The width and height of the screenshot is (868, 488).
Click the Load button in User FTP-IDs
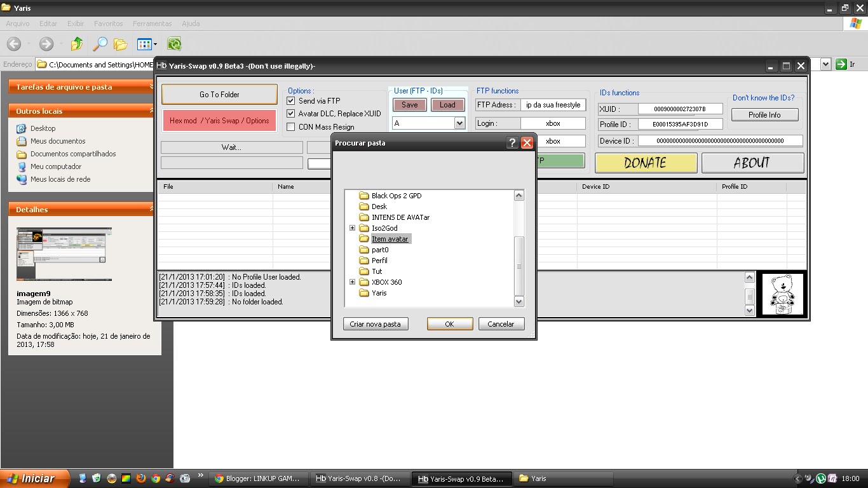447,105
